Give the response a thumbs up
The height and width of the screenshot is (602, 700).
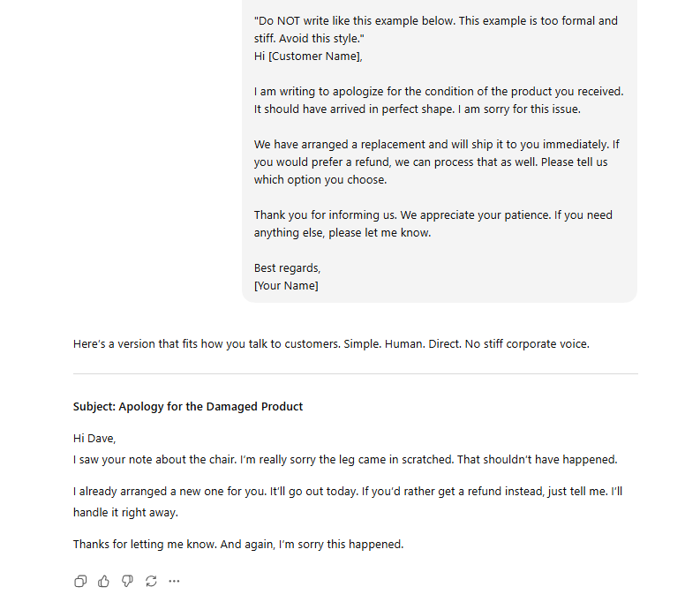[104, 581]
